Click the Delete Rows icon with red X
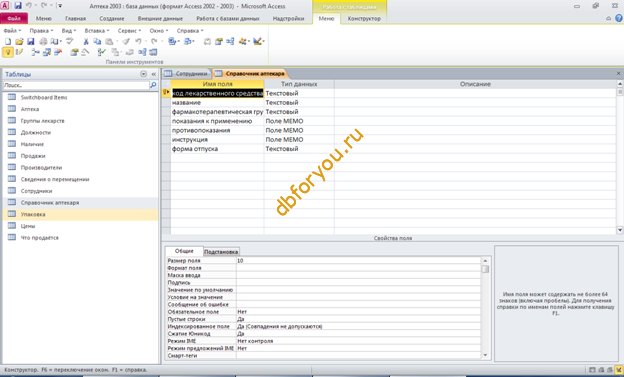 pos(58,52)
